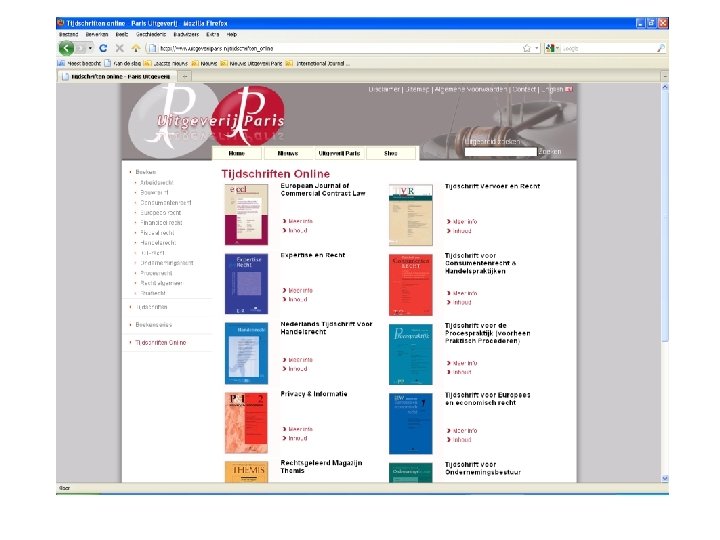Click the small new tab button
Image resolution: width=720 pixels, height=540 pixels.
pos(185,77)
